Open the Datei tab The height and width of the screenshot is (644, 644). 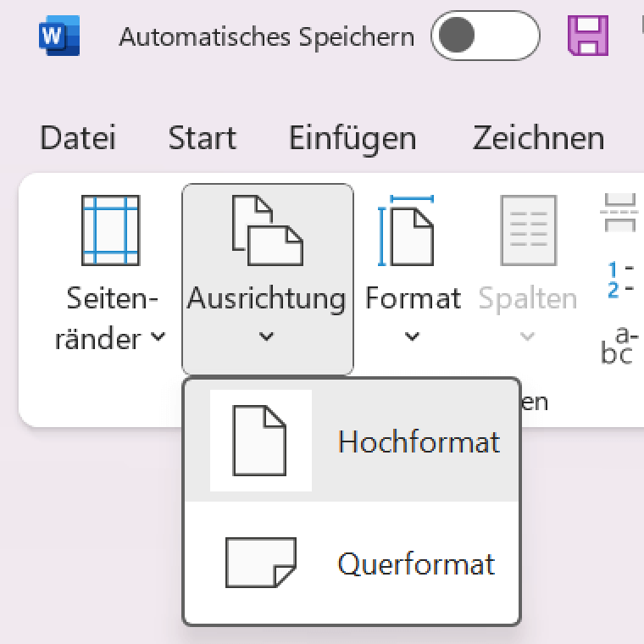[78, 138]
